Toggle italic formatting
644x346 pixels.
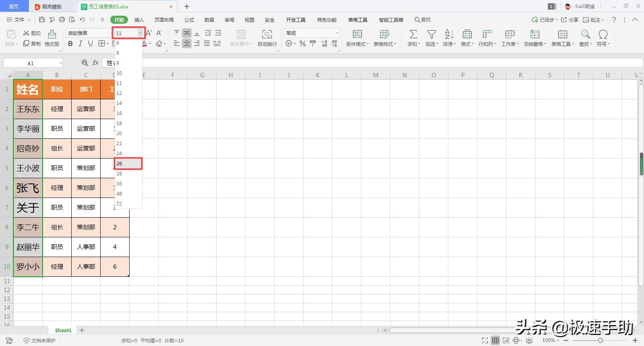(80, 43)
